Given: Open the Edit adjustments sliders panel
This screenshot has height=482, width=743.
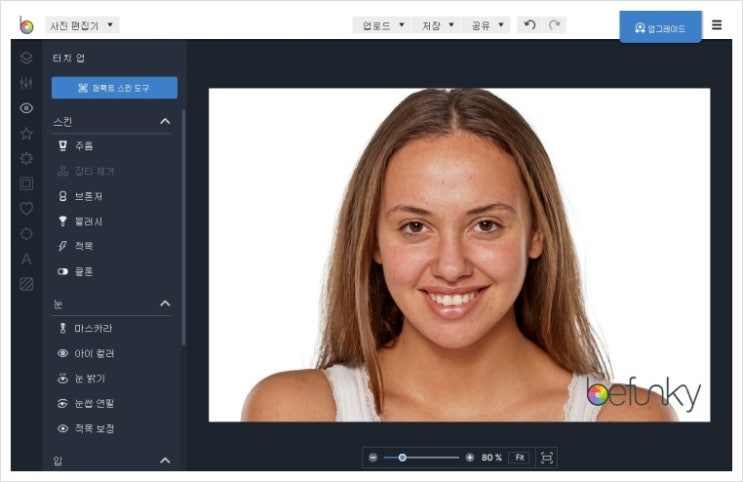Looking at the screenshot, I should (x=27, y=83).
